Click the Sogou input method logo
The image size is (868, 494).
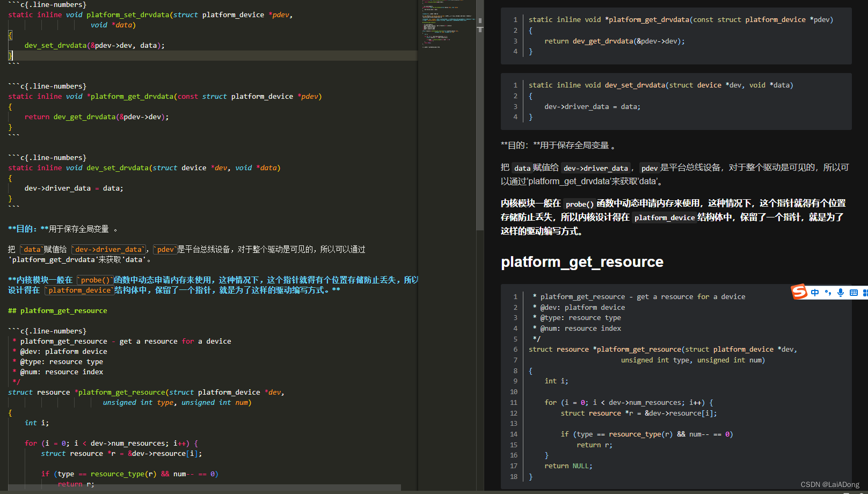(799, 292)
